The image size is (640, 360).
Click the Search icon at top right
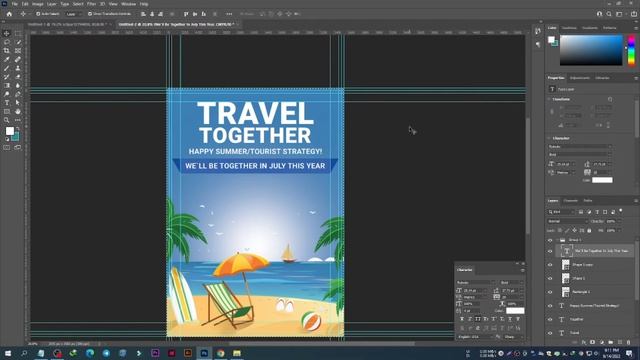(609, 14)
